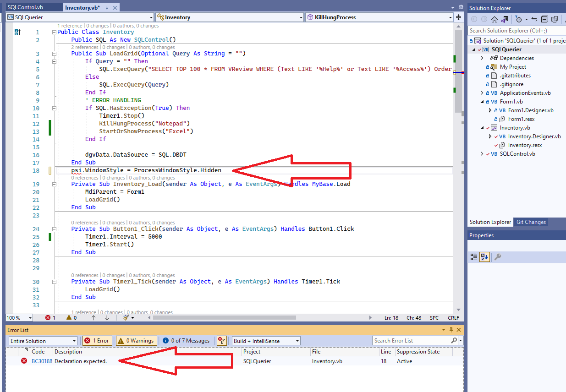Open the Entire Solution dropdown
Viewport: 566px width, 392px height.
(43, 340)
